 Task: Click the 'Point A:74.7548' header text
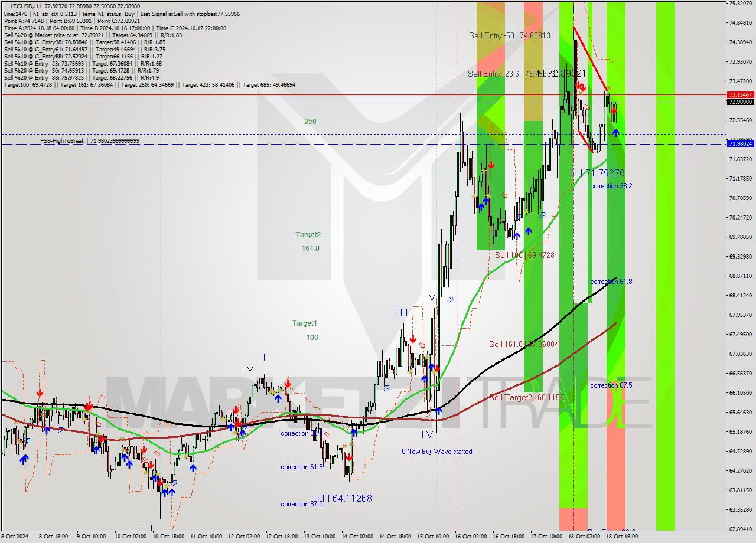[x=25, y=21]
